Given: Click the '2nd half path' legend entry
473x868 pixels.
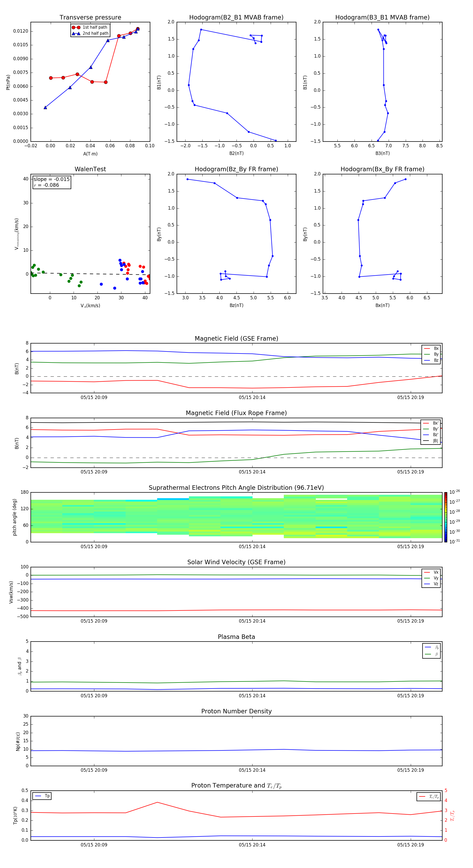Looking at the screenshot, I should 90,33.
